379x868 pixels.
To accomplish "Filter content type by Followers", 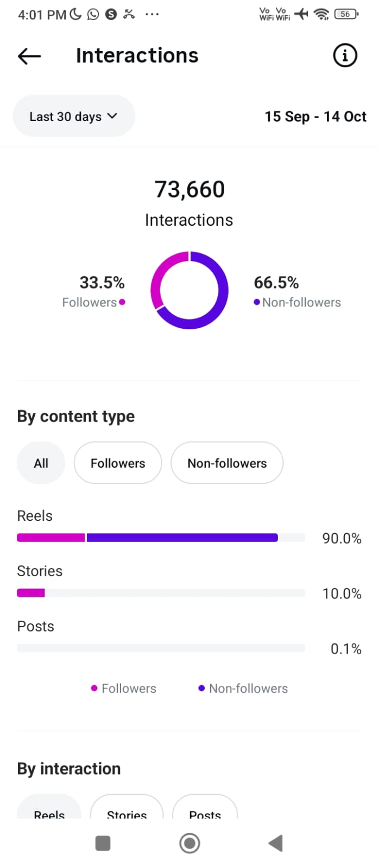I will [118, 463].
